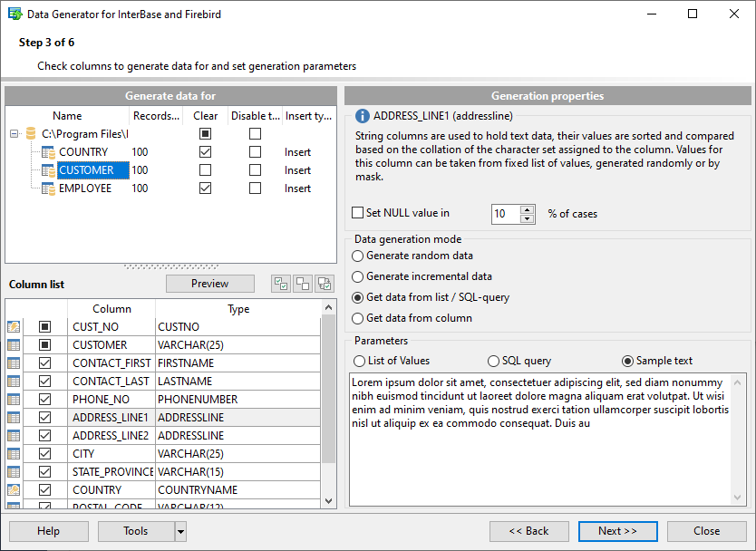Image resolution: width=756 pixels, height=551 pixels.
Task: Click the Column header in the column list
Action: point(111,309)
